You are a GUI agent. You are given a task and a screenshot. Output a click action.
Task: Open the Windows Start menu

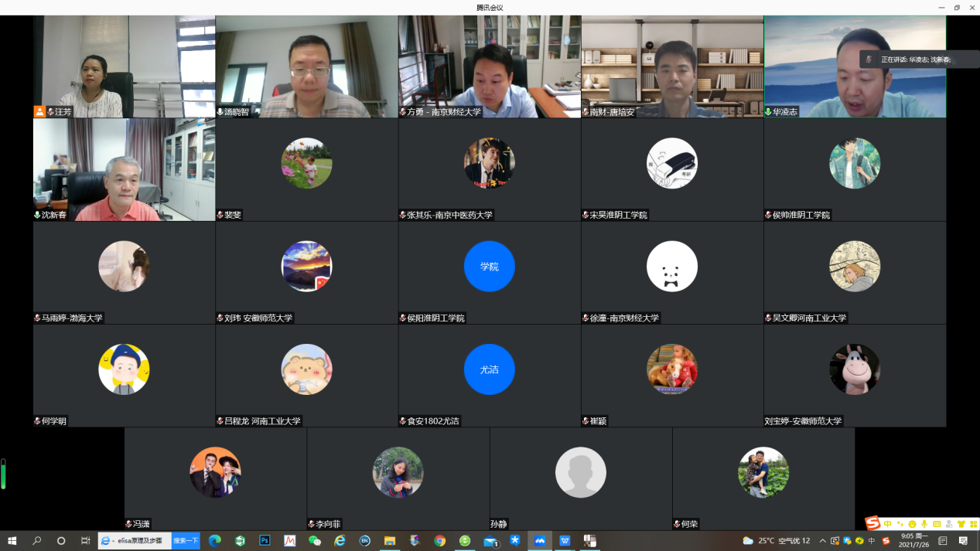[12, 541]
